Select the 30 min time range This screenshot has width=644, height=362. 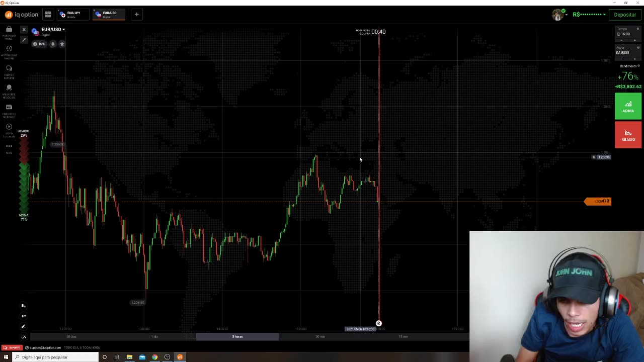[320, 337]
